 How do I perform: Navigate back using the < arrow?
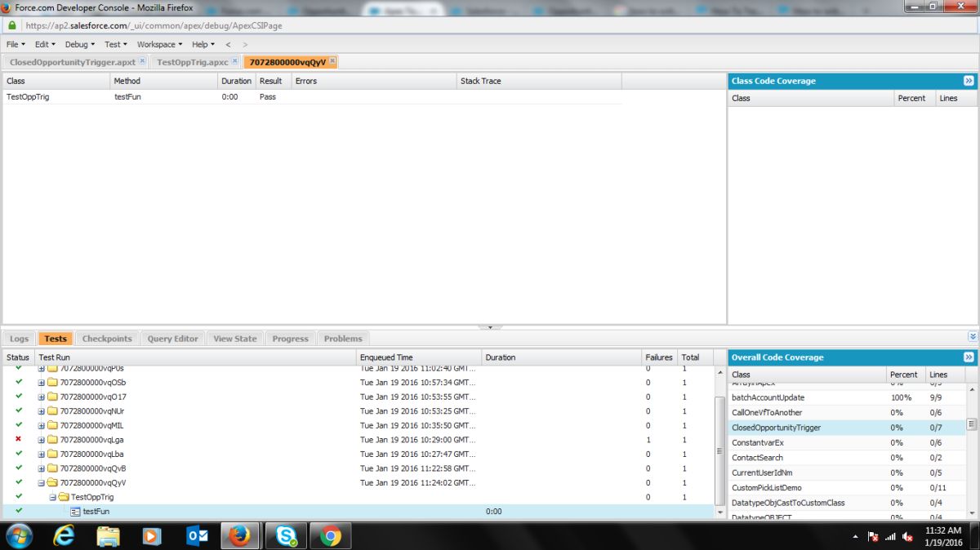[x=228, y=44]
